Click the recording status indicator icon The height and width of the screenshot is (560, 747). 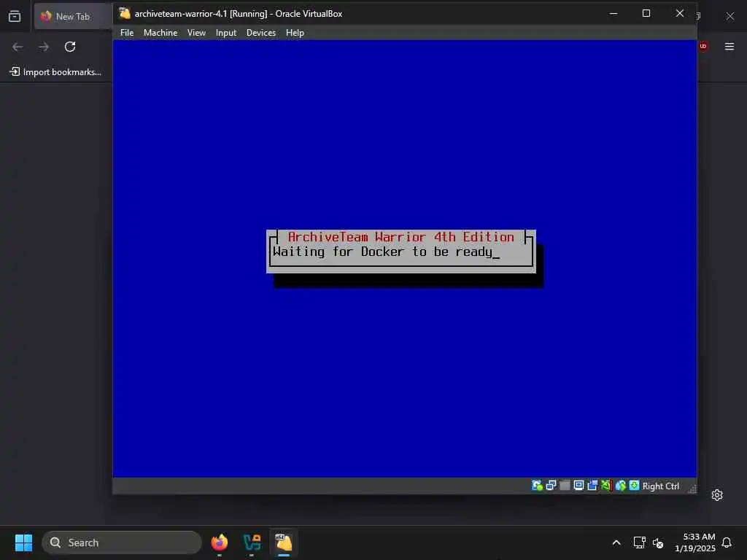click(x=592, y=486)
